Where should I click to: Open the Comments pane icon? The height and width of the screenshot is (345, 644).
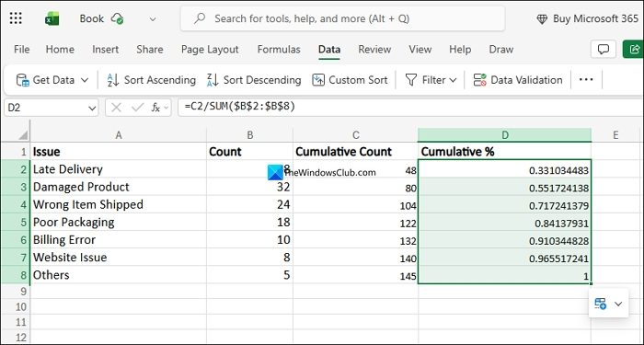click(603, 50)
